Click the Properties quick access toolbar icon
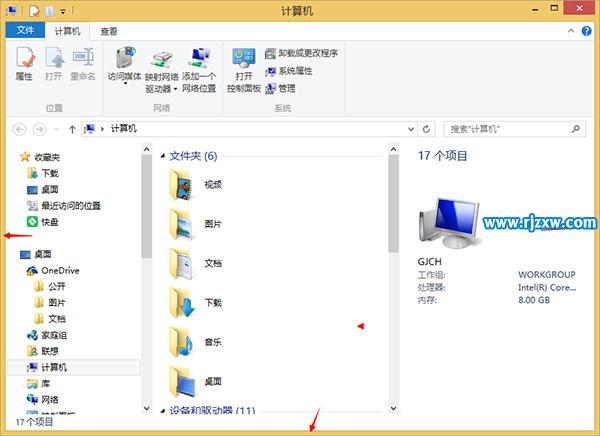 [x=34, y=11]
